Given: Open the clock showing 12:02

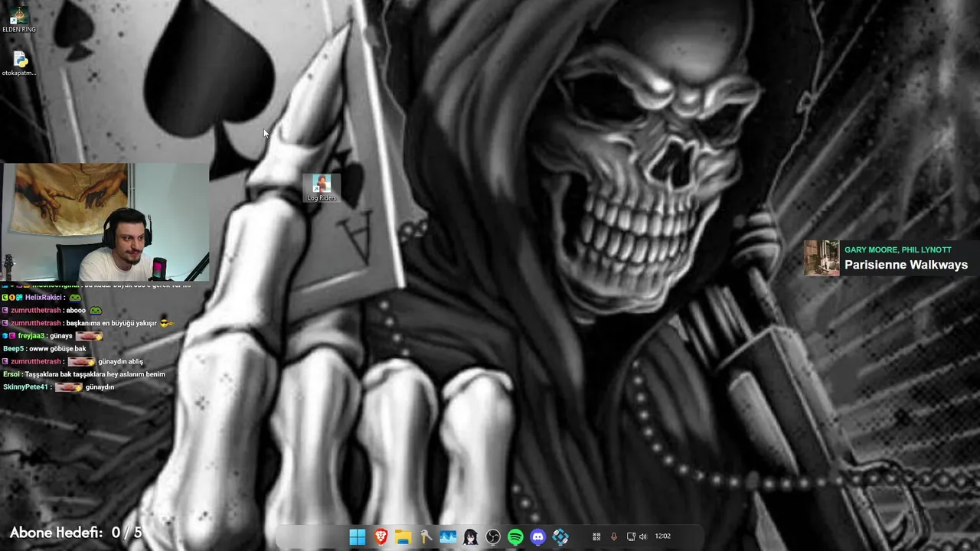Looking at the screenshot, I should pyautogui.click(x=663, y=536).
